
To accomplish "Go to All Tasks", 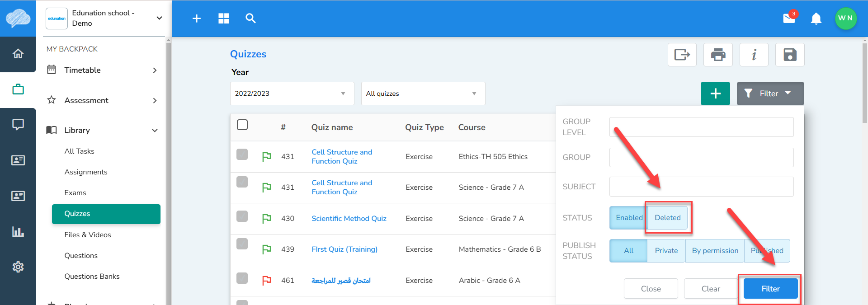I will tap(80, 151).
